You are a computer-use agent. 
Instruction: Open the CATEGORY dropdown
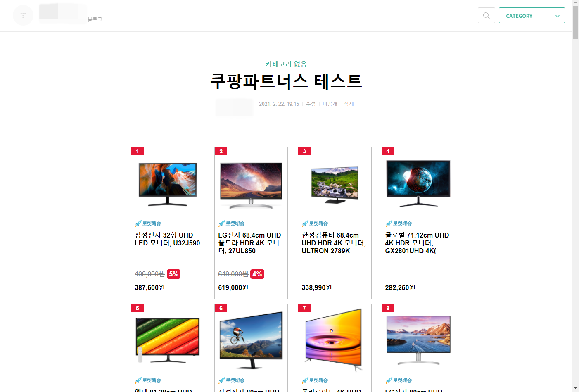pos(532,15)
